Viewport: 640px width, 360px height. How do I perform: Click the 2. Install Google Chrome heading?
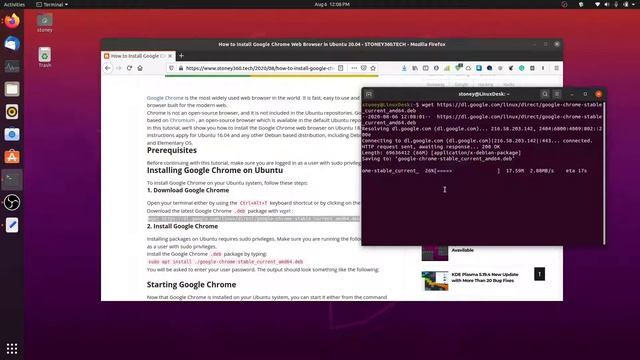point(182,226)
